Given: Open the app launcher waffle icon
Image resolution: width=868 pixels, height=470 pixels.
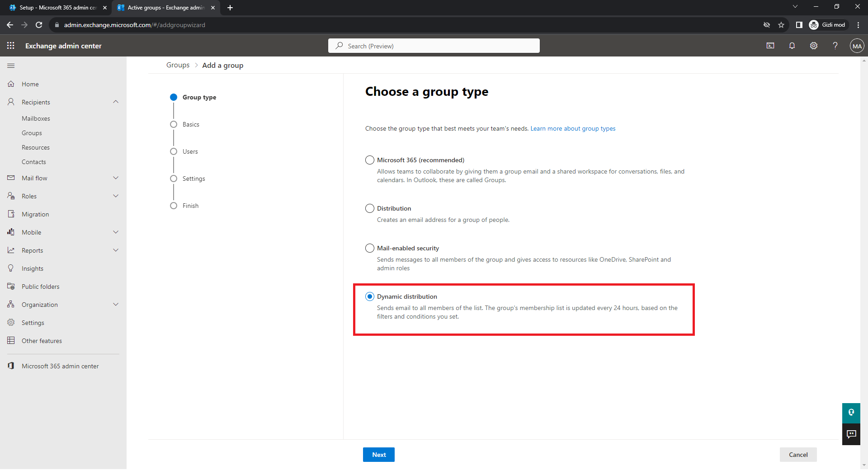Looking at the screenshot, I should [11, 46].
